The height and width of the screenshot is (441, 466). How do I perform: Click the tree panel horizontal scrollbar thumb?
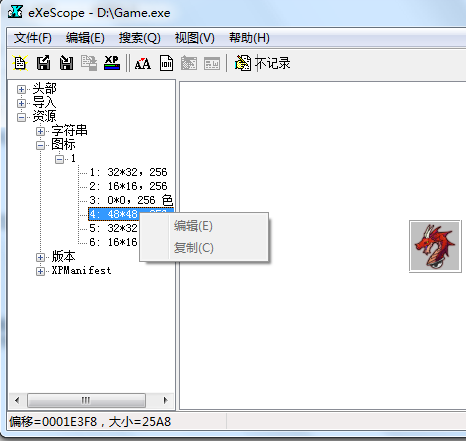(86, 400)
